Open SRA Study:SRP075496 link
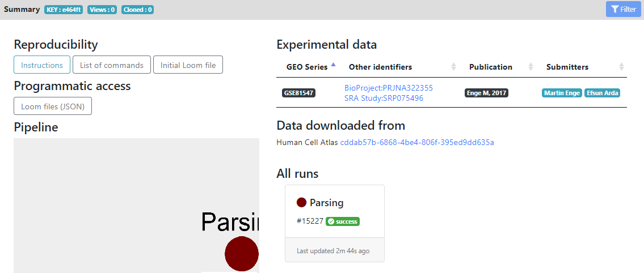The image size is (644, 273). 384,98
